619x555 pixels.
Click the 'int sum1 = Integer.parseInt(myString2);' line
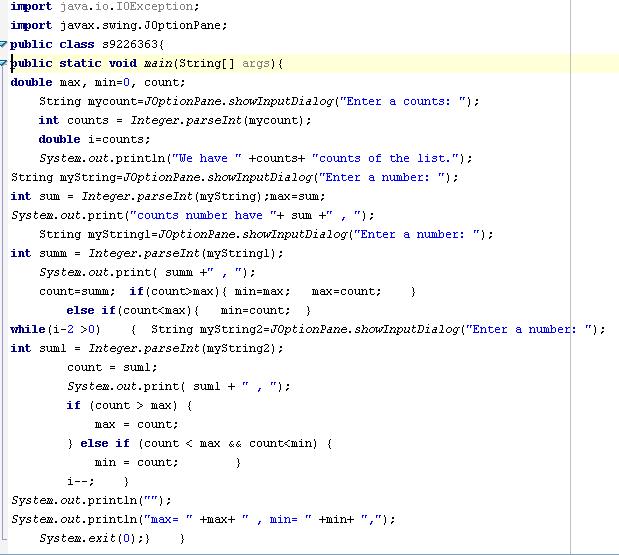(x=147, y=348)
